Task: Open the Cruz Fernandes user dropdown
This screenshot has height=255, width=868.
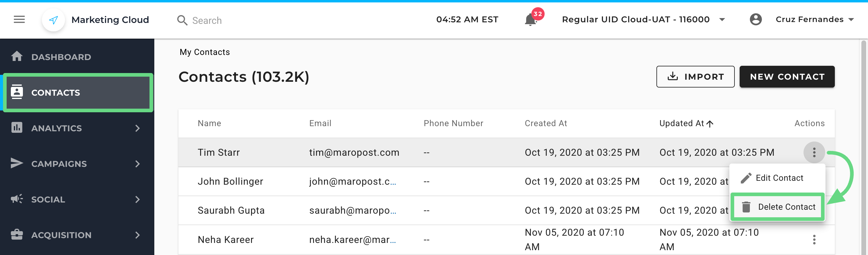Action: (851, 20)
